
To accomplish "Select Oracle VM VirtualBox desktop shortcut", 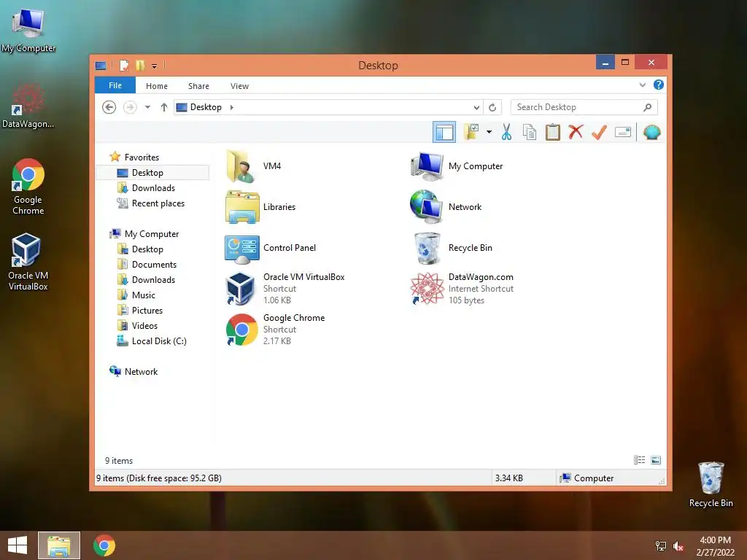I will [28, 262].
